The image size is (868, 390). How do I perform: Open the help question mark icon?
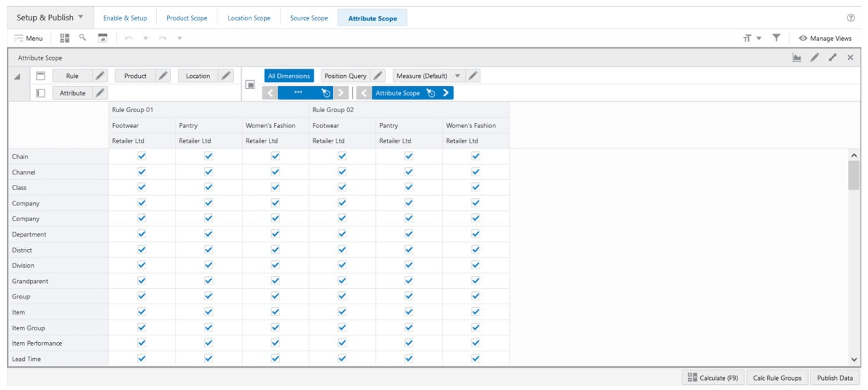[850, 18]
